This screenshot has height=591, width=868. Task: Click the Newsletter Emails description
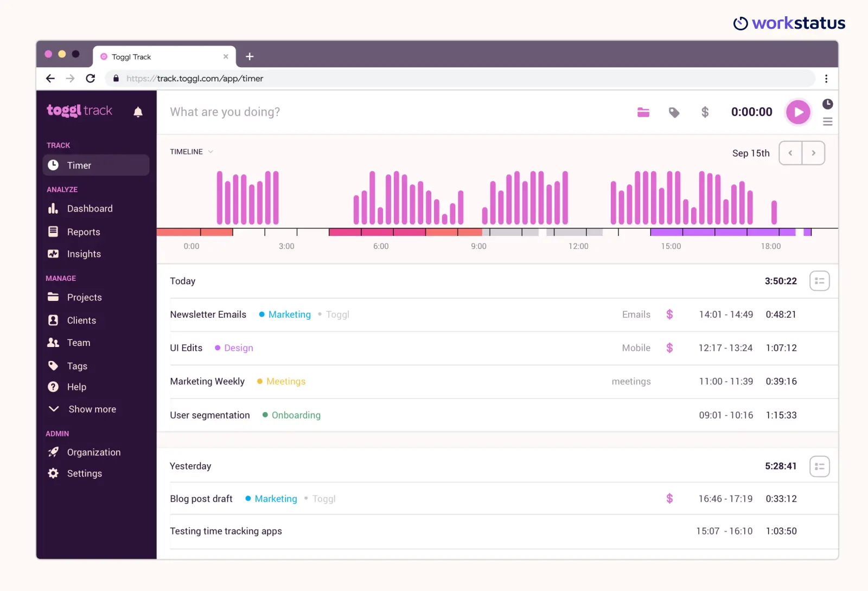[x=208, y=314]
